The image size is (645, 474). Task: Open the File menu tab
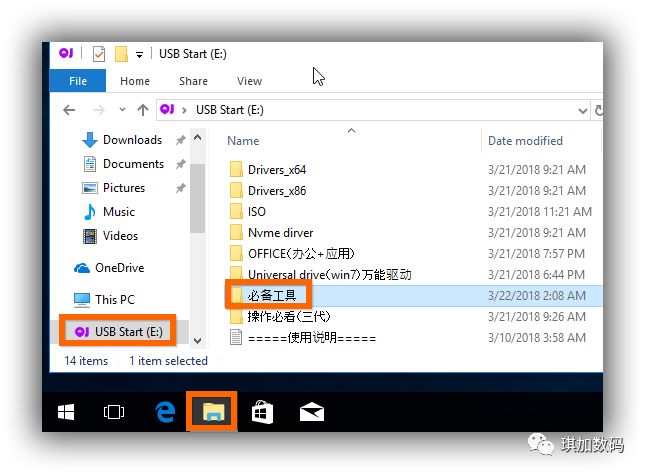tap(78, 81)
